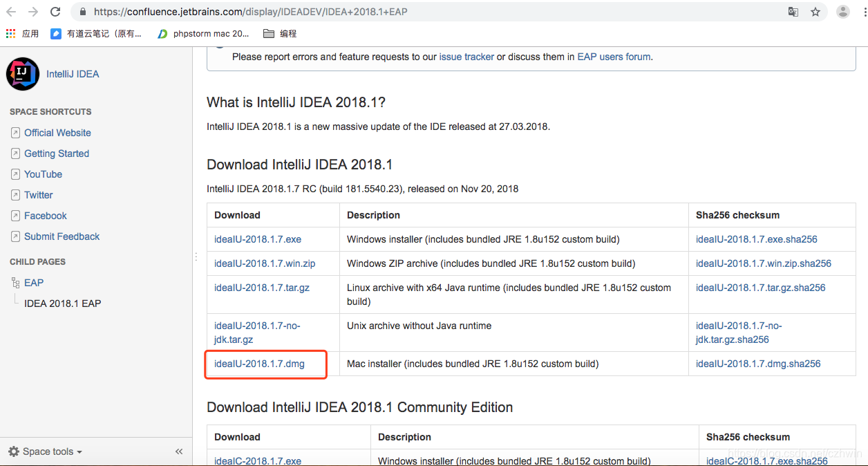Open ideaIU-2018.1.7.win.zip.sha256 checksum
Viewport: 868px width, 466px height.
pos(764,263)
